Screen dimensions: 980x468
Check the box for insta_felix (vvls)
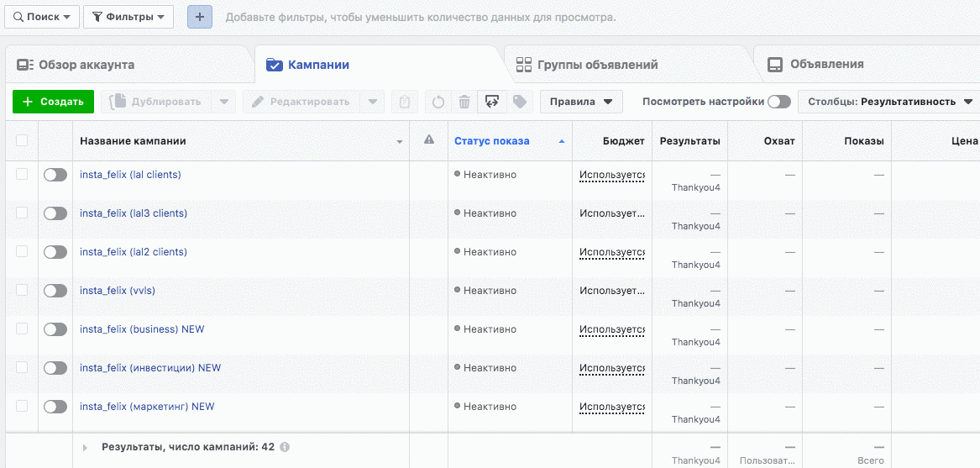(22, 291)
